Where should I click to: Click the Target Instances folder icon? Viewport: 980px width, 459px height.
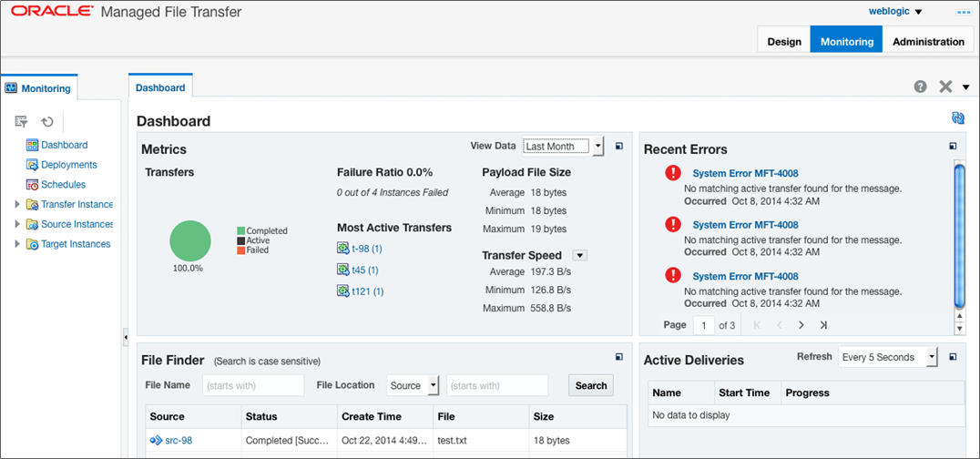[32, 244]
